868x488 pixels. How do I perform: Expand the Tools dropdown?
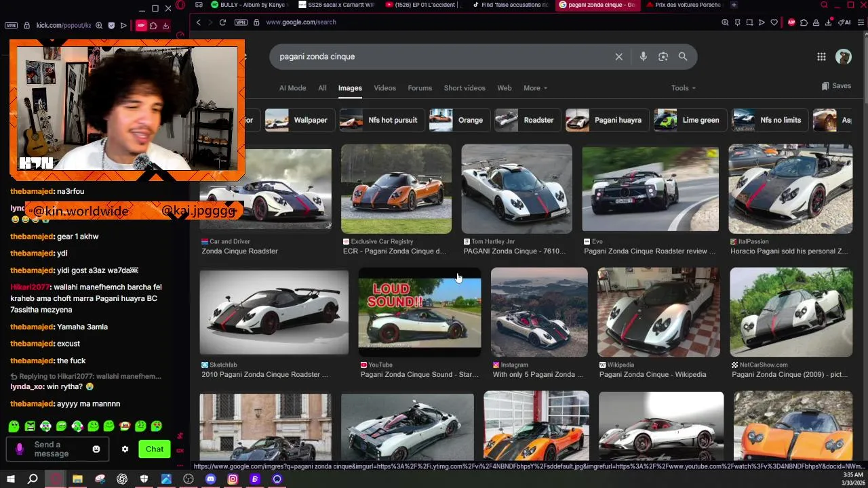pyautogui.click(x=684, y=88)
